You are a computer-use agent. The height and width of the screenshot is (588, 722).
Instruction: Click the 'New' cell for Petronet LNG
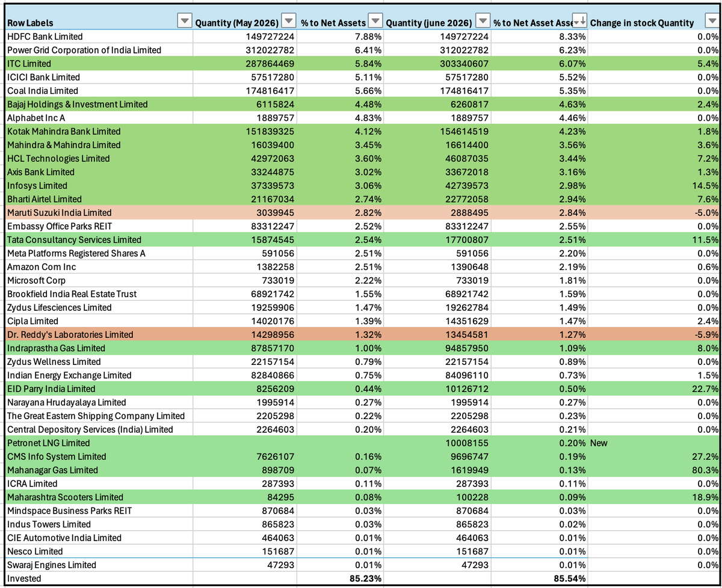tap(653, 443)
